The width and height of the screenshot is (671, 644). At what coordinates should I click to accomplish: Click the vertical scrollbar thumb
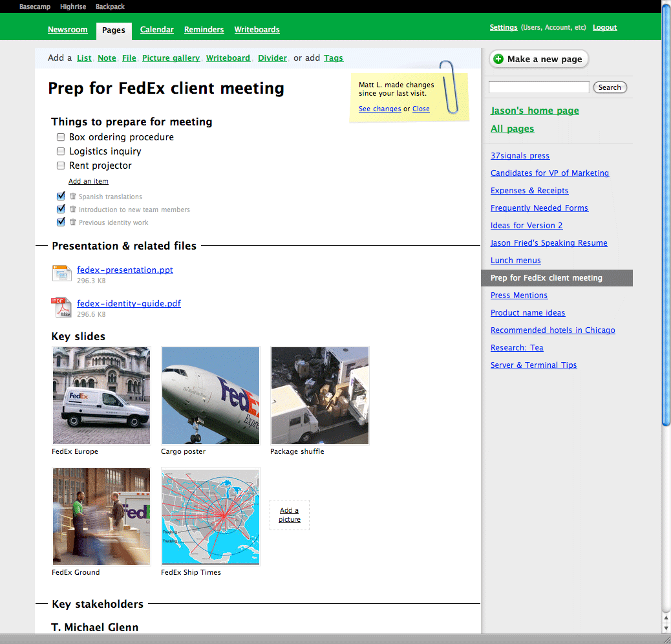(x=666, y=215)
